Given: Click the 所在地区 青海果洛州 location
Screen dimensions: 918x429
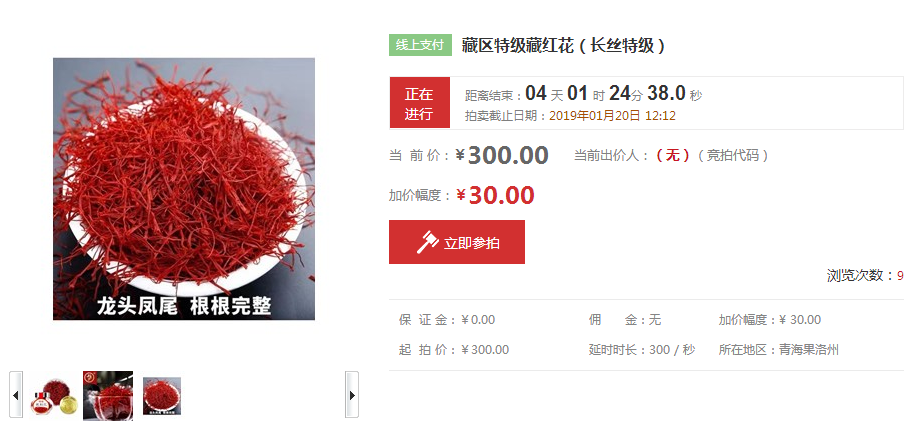Looking at the screenshot, I should (779, 350).
